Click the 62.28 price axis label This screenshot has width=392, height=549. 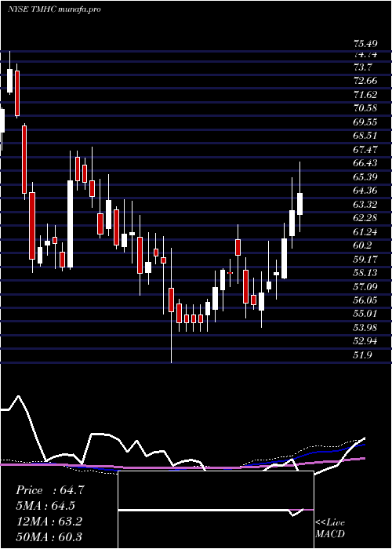(x=365, y=218)
